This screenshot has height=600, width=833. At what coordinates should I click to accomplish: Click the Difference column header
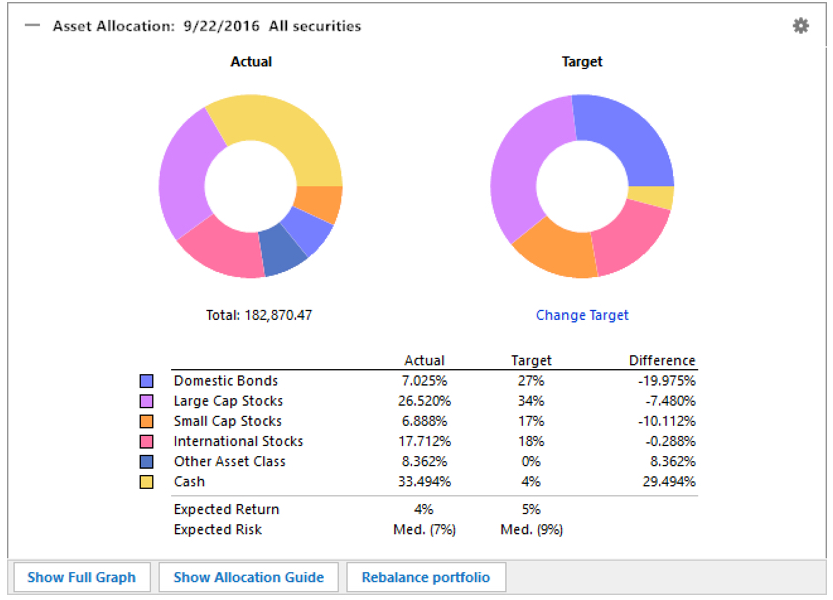point(661,360)
